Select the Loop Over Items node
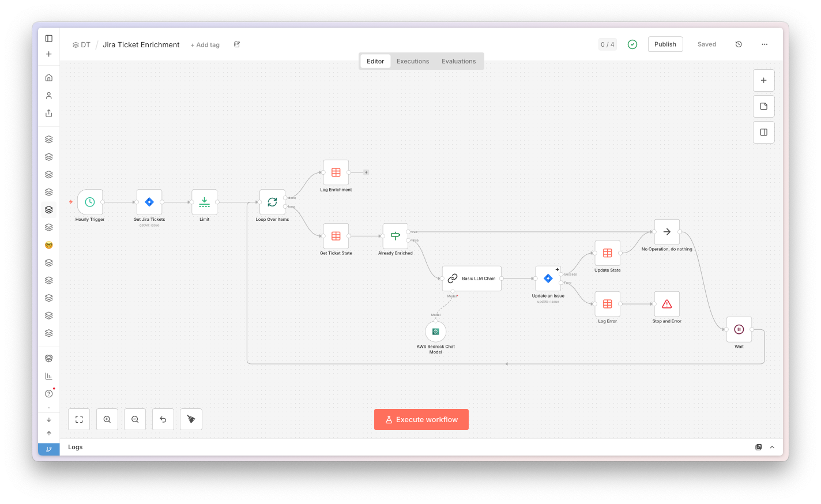 [x=272, y=202]
